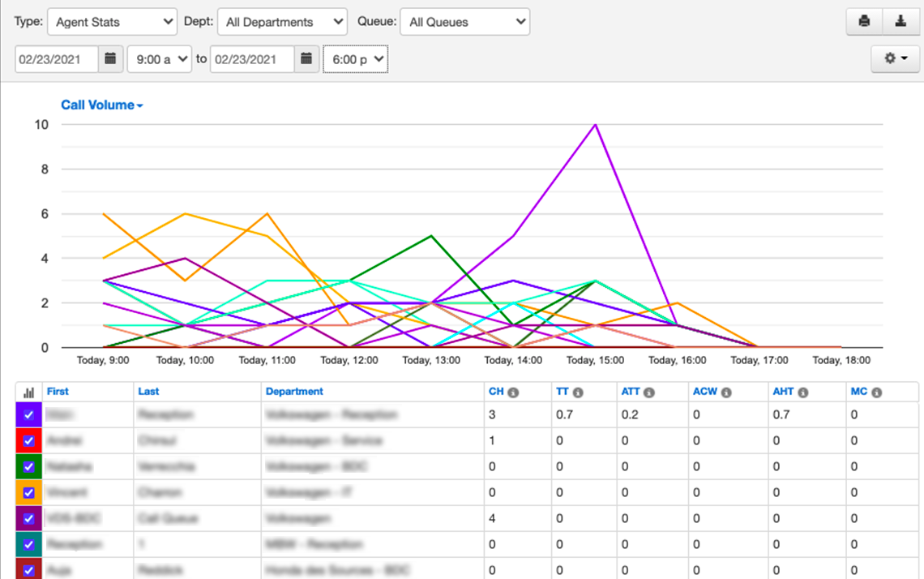924x579 pixels.
Task: Open the Queue dropdown All Queues
Action: [464, 22]
